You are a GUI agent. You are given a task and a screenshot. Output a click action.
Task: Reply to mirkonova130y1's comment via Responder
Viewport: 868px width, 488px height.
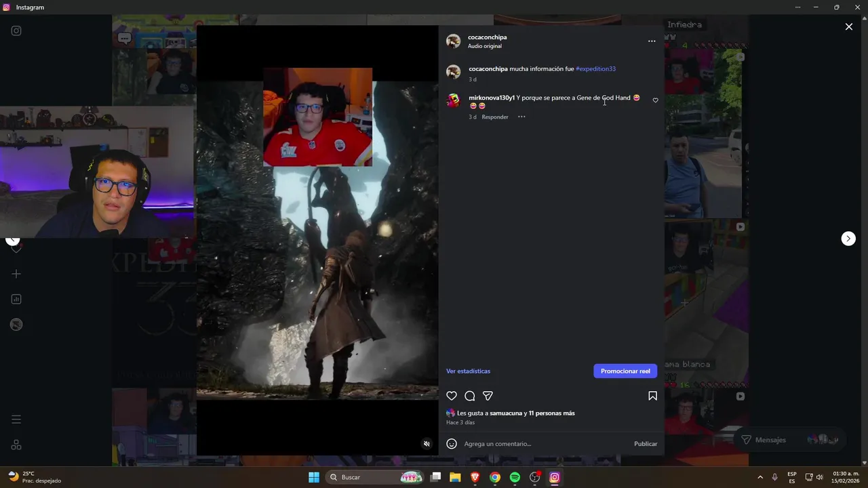coord(495,117)
